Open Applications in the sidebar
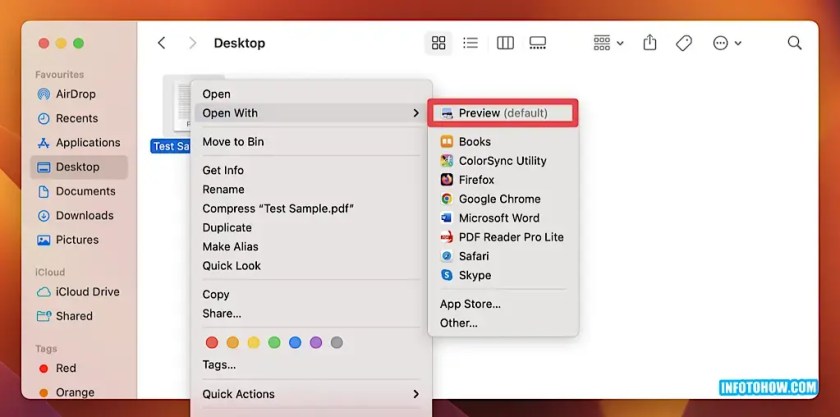Viewport: 840px width, 417px height. point(78,143)
